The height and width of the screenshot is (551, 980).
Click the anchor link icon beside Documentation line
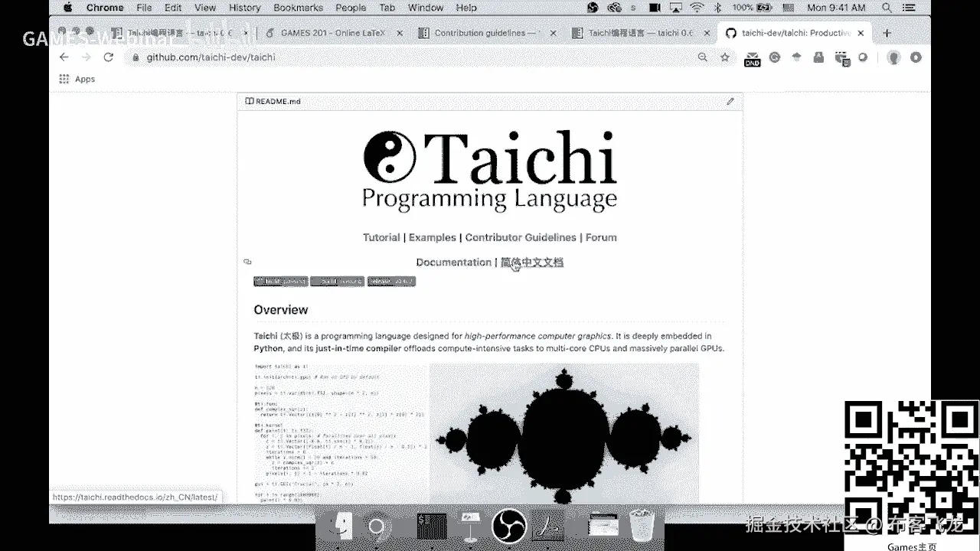tap(247, 262)
